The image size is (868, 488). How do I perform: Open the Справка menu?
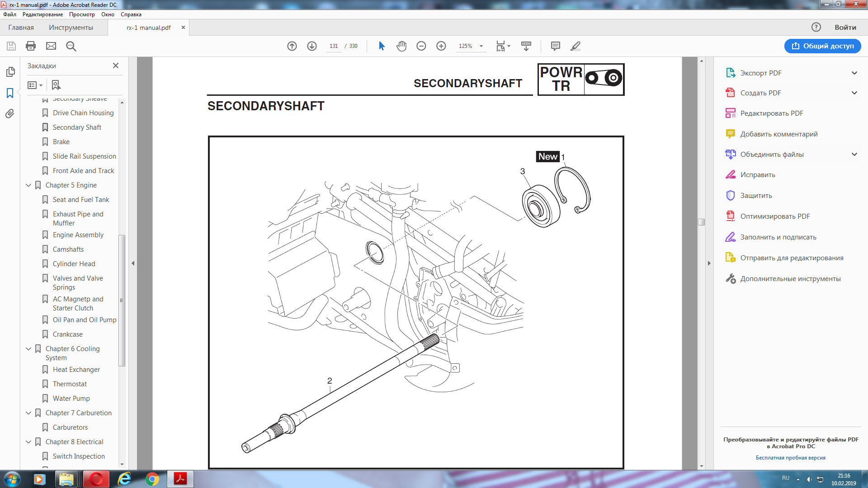131,14
